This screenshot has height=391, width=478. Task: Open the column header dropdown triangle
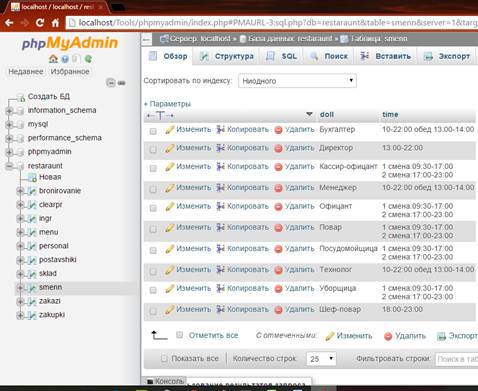[309, 114]
